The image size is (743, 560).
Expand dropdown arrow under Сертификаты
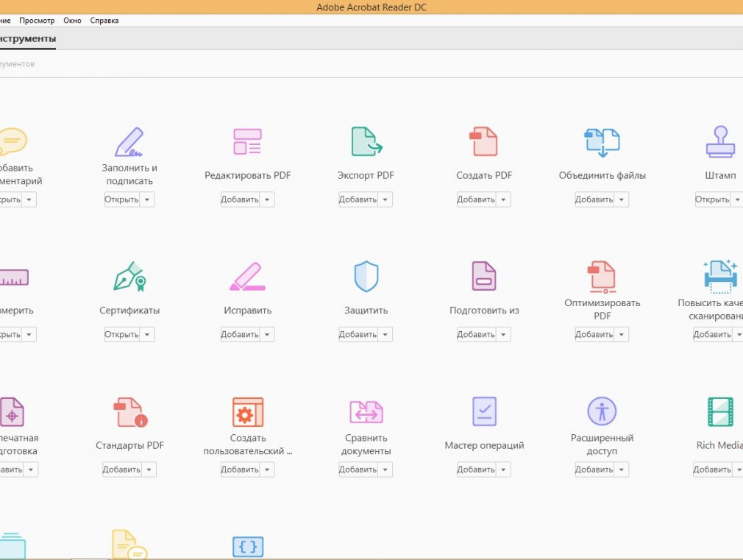click(147, 334)
